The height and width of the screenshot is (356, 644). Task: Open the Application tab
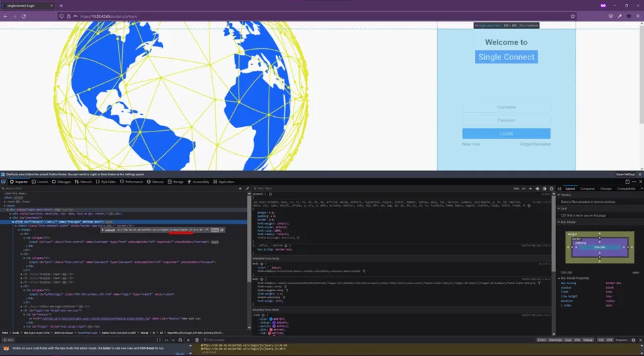point(224,182)
